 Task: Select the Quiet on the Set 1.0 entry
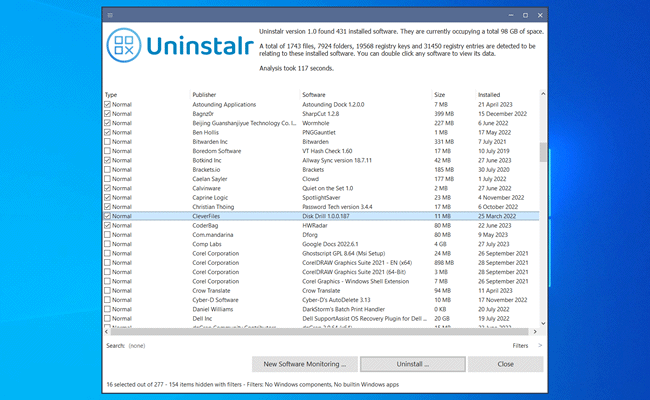click(328, 188)
